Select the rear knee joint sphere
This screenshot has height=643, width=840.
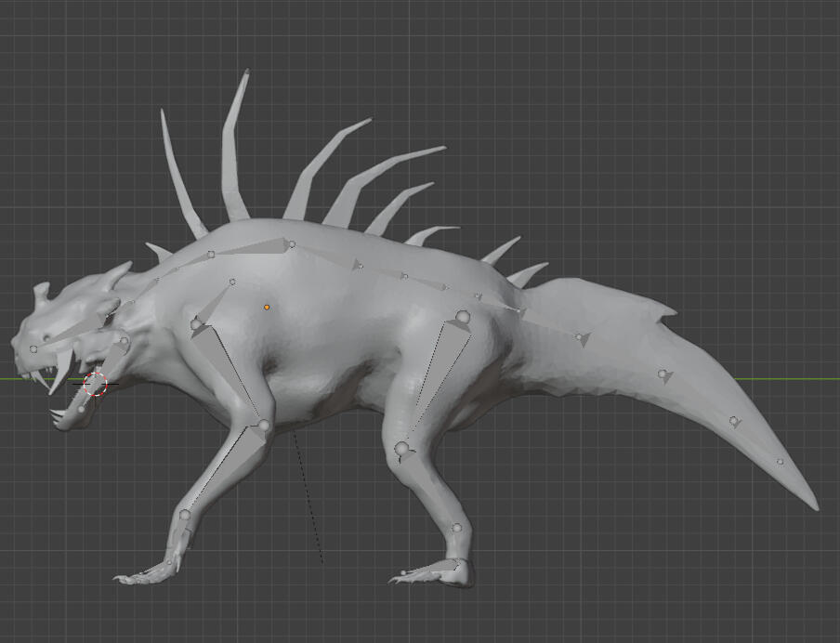402,450
